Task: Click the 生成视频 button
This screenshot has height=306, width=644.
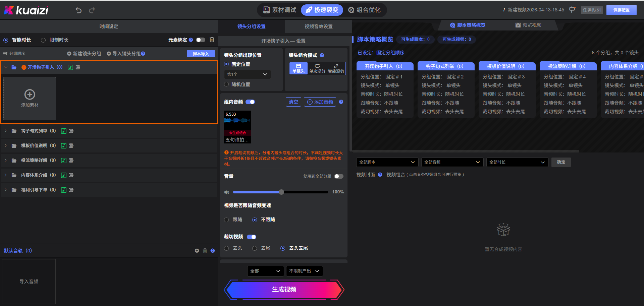Action: [x=284, y=290]
